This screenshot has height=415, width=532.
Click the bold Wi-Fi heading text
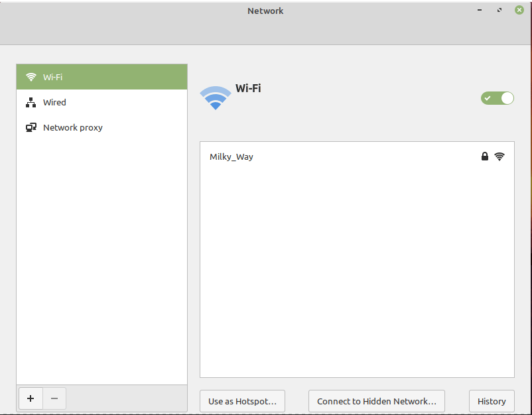[x=248, y=88]
